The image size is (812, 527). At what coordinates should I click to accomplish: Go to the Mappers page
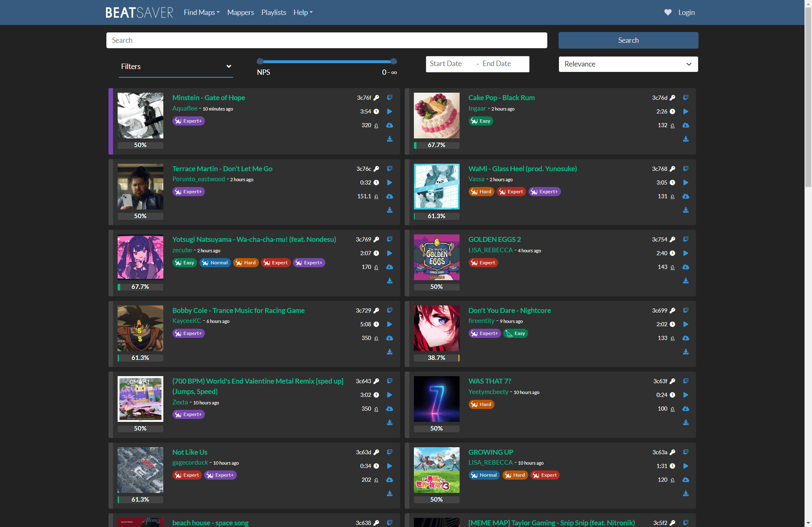pos(240,12)
